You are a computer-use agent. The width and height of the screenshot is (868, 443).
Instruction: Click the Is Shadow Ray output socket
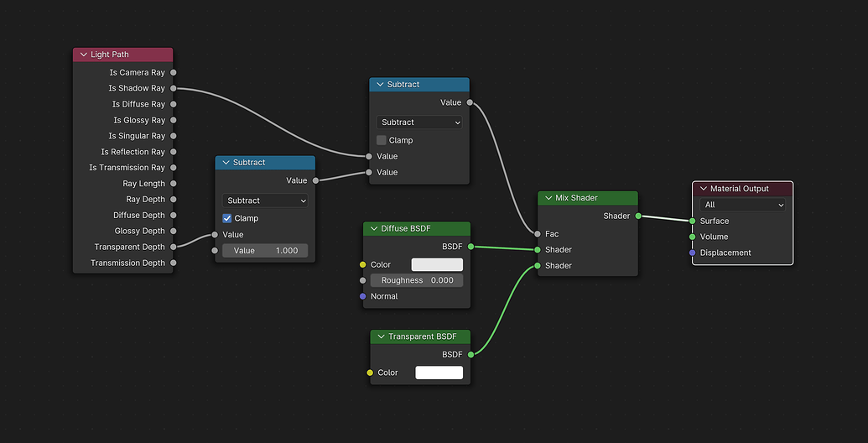click(174, 88)
